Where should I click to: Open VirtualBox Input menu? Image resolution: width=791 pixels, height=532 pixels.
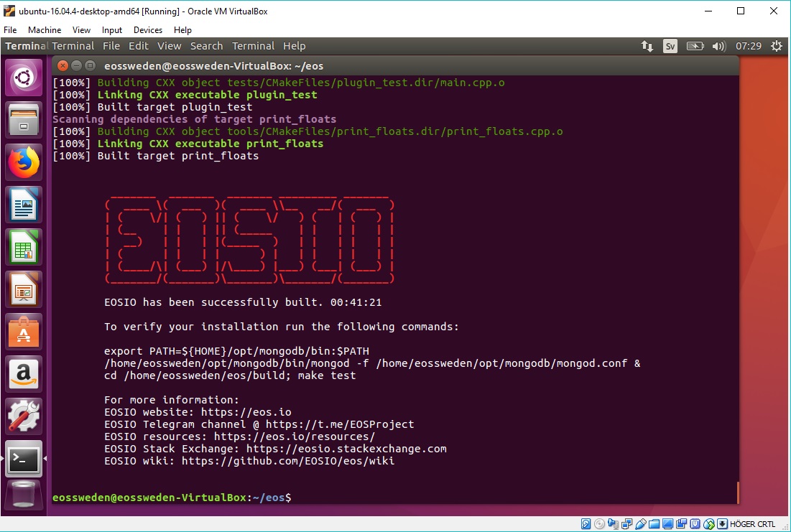[x=112, y=29]
